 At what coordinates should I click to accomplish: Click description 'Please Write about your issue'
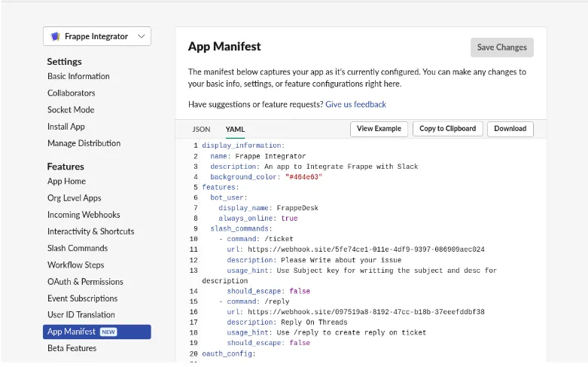pyautogui.click(x=341, y=260)
